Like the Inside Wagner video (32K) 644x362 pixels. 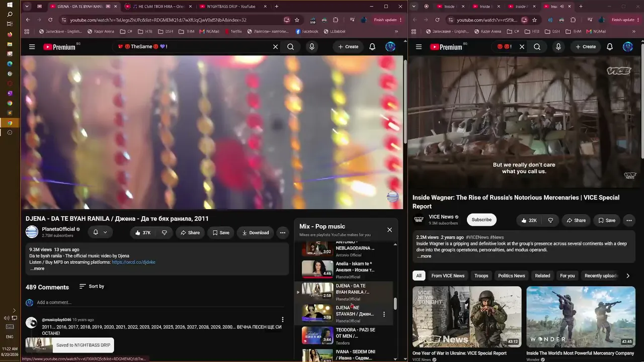tap(529, 220)
